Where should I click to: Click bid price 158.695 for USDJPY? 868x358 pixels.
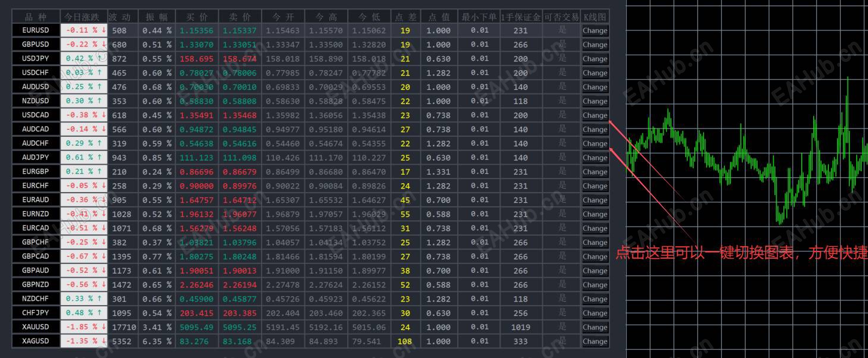coord(197,59)
